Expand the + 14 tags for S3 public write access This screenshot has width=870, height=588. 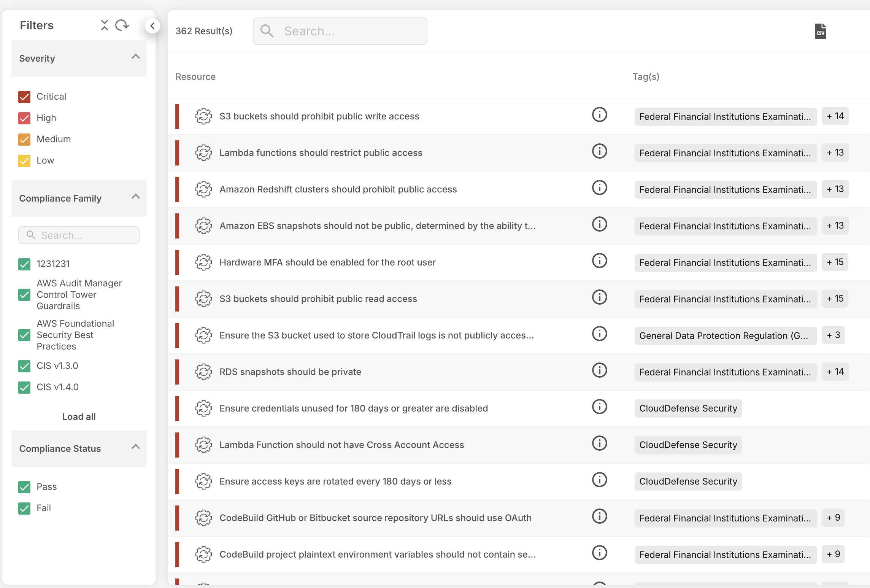pyautogui.click(x=835, y=116)
